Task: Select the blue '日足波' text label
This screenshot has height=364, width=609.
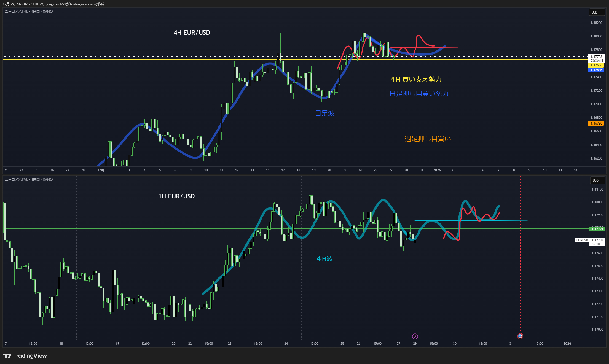Action: (324, 113)
